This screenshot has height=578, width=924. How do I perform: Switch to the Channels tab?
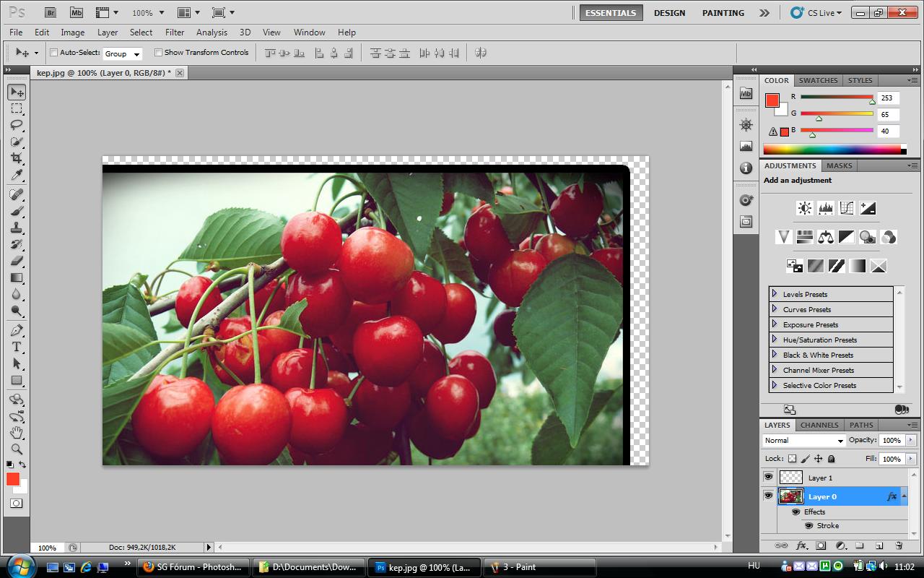click(819, 425)
